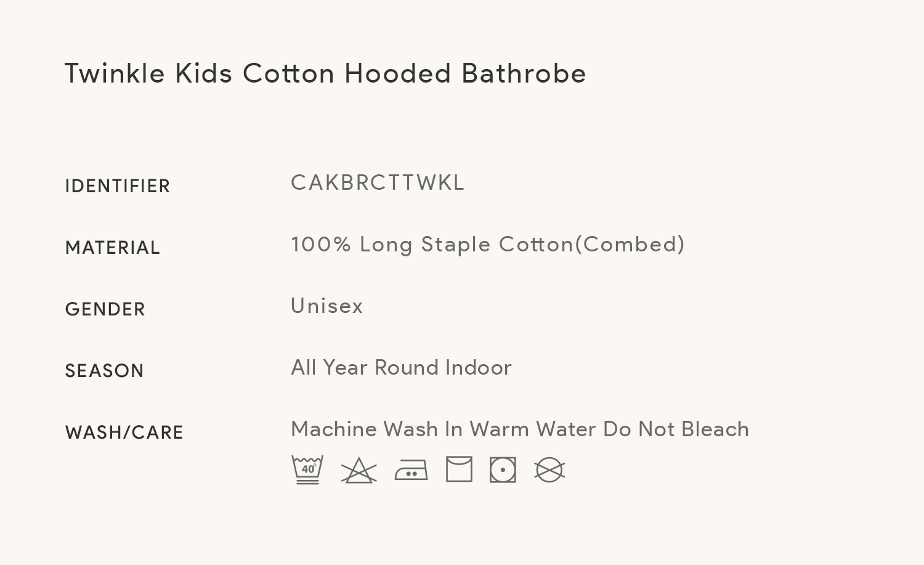Select the medium-heat iron care icon
The height and width of the screenshot is (565, 924).
411,471
